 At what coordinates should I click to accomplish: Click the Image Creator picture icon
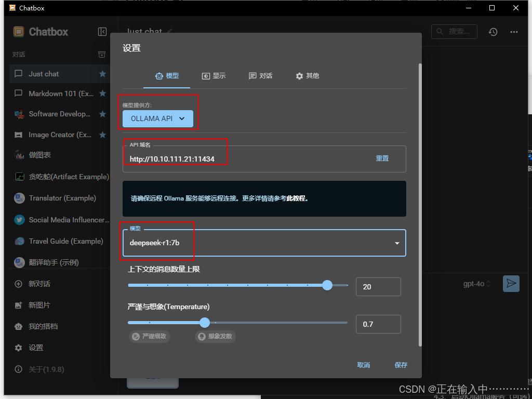click(19, 135)
